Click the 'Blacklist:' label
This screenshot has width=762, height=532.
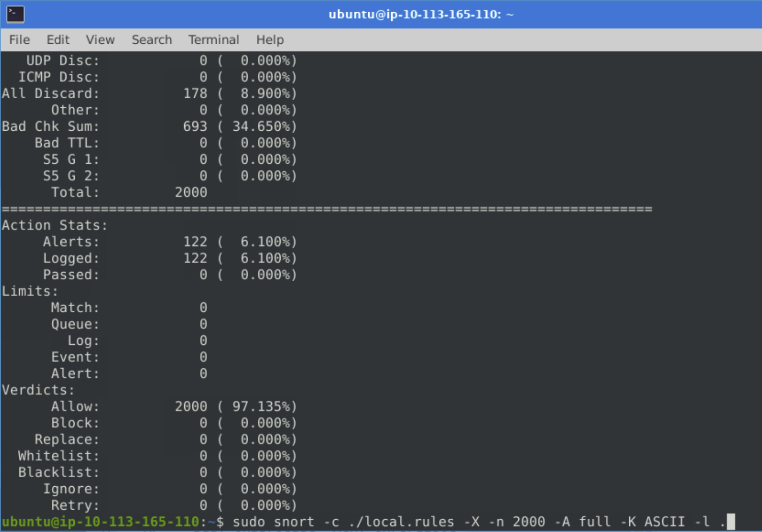click(59, 472)
